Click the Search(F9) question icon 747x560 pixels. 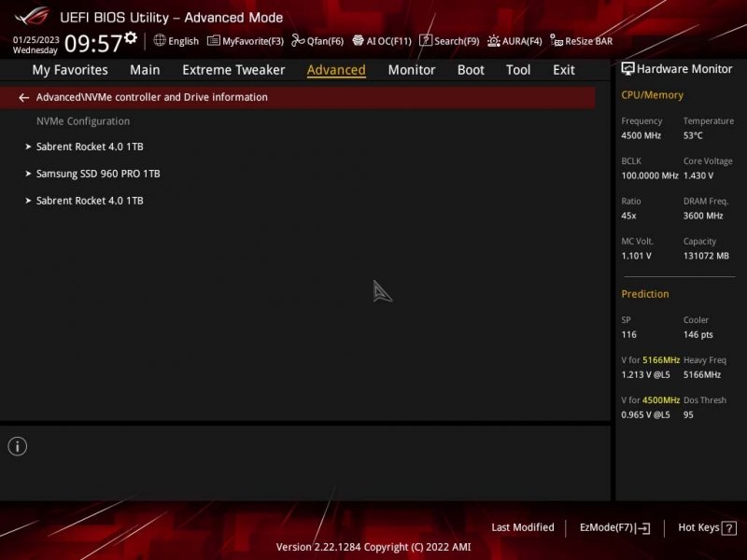(x=426, y=40)
